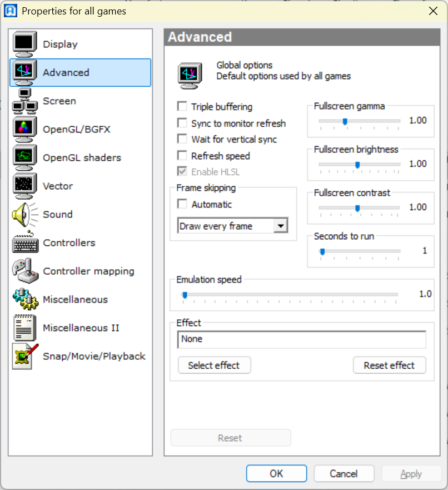Click the Fullscreen brightness slider thumb
The width and height of the screenshot is (448, 490).
point(357,165)
